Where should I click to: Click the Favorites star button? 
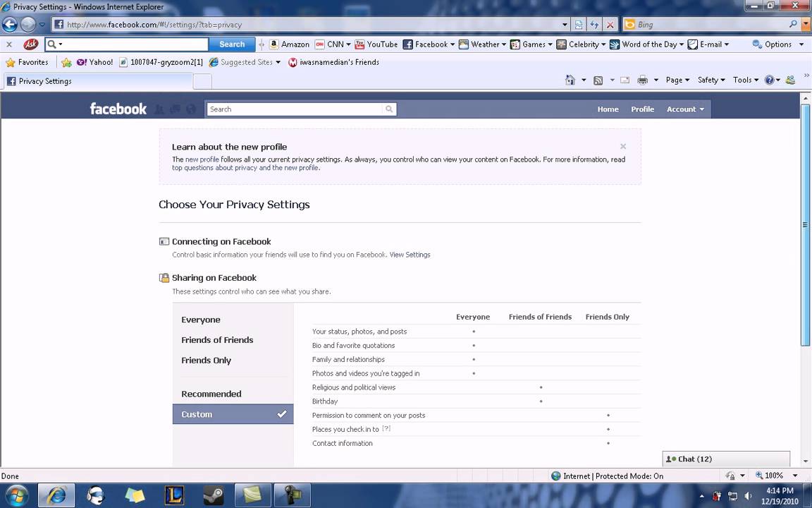(x=27, y=62)
